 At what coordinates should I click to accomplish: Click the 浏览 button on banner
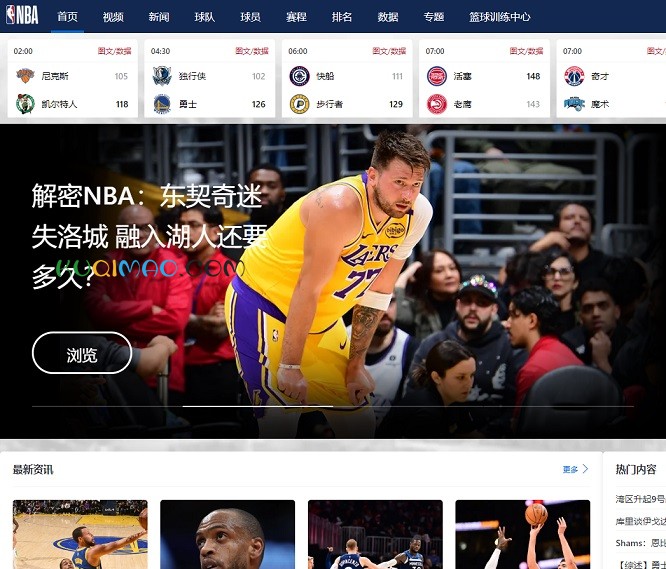(x=82, y=353)
